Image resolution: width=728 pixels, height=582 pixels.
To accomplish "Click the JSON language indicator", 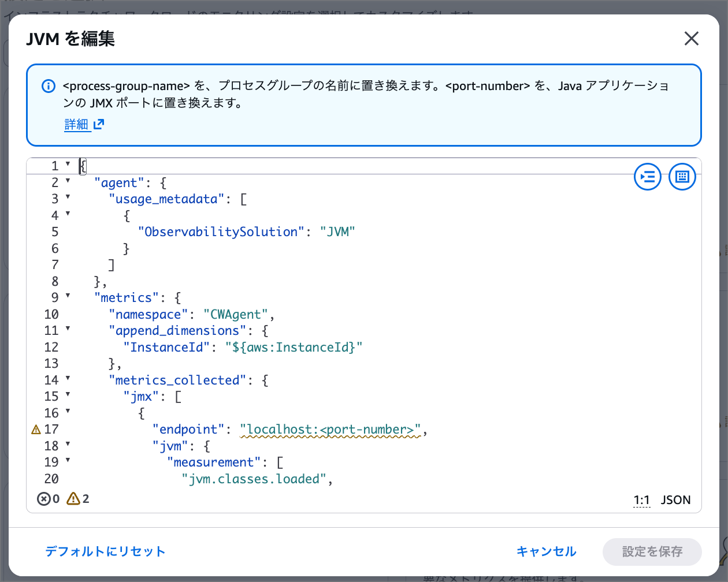I will click(675, 499).
